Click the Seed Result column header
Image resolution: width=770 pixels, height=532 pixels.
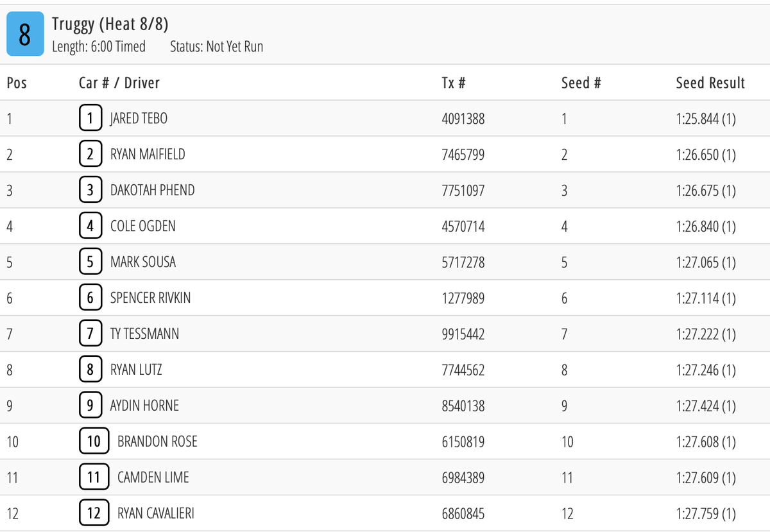click(710, 83)
